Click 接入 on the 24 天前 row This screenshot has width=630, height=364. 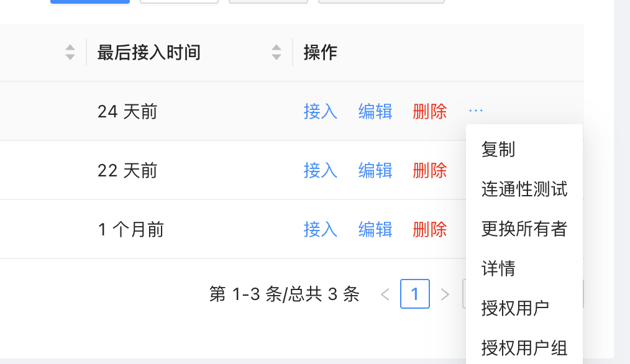(321, 111)
